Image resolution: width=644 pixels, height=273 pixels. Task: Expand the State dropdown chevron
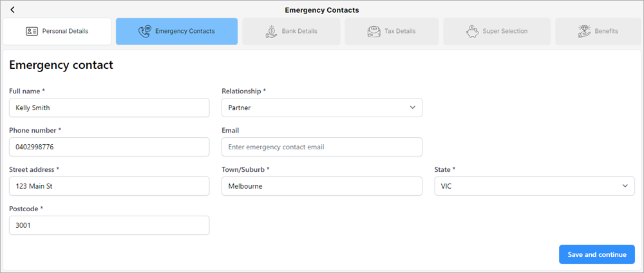pos(625,186)
